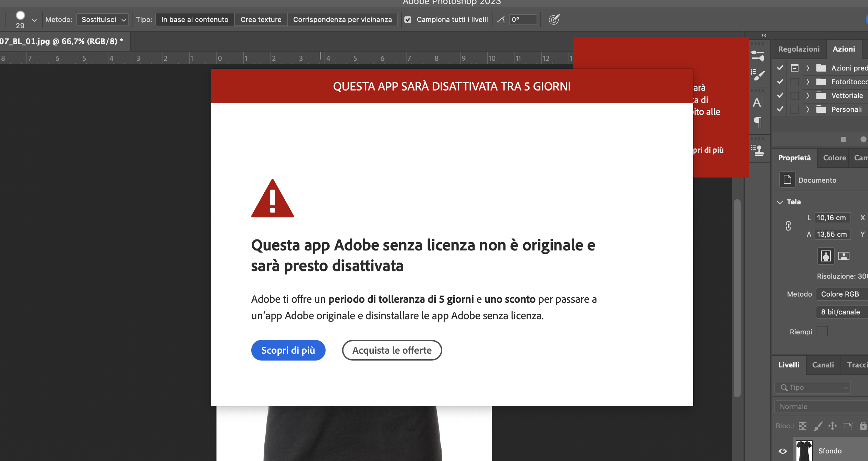This screenshot has width=868, height=461.
Task: Click the prevent artboard auto-nesting lock icon
Action: pyautogui.click(x=848, y=426)
